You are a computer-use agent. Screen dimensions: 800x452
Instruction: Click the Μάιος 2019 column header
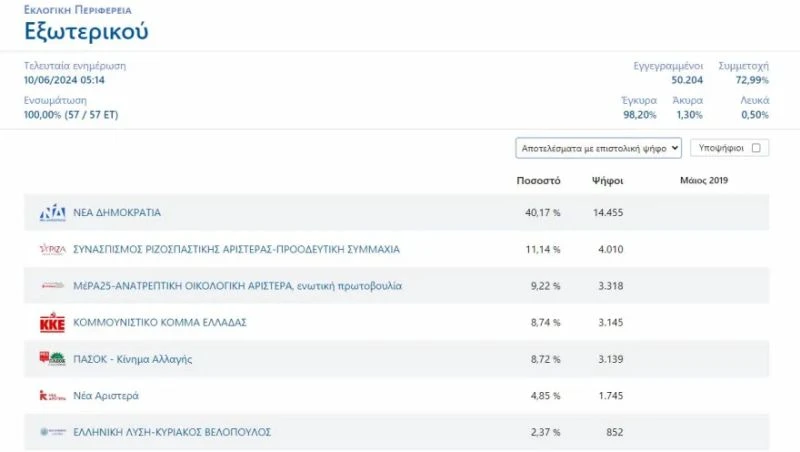704,181
